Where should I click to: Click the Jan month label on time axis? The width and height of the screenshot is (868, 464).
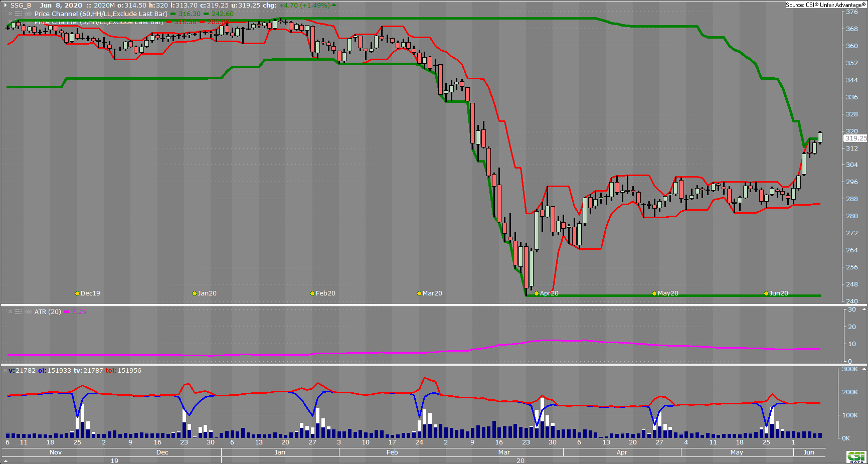point(280,452)
